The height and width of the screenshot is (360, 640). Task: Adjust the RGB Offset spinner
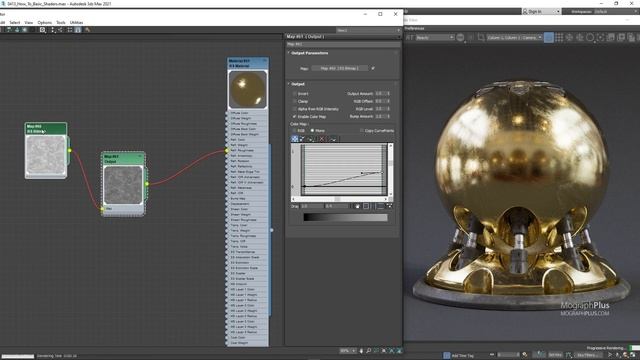point(383,101)
